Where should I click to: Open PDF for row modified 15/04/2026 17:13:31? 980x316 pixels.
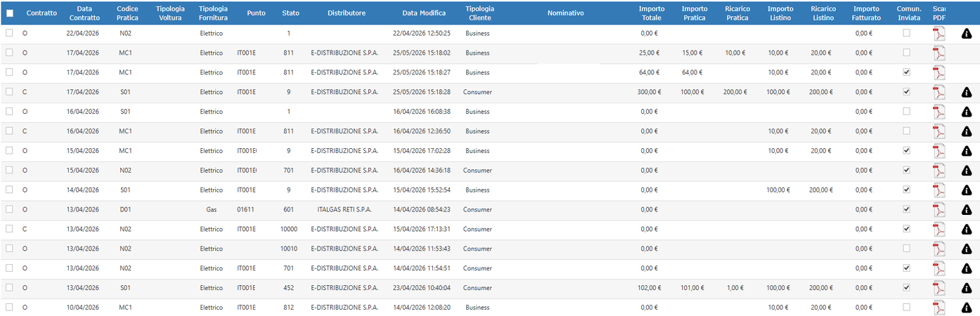[939, 230]
